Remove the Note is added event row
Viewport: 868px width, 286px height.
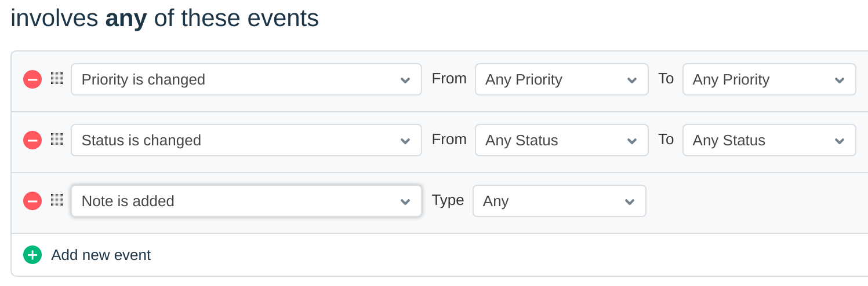pyautogui.click(x=32, y=201)
